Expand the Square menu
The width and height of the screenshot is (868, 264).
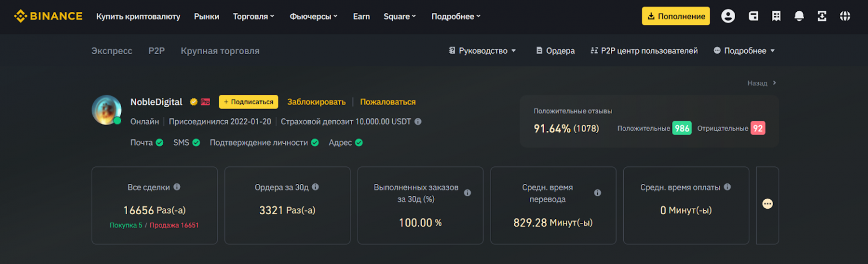click(400, 16)
